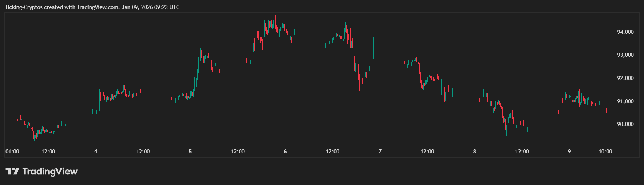Click the last red candle at chart end

[x=608, y=128]
